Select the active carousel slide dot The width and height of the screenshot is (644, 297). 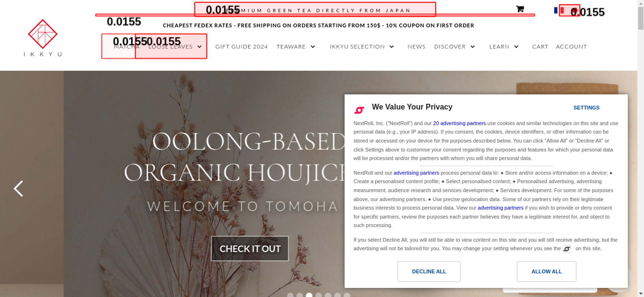309,295
